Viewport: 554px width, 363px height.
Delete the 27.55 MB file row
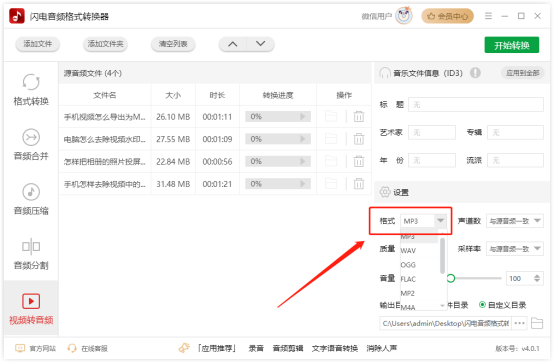click(x=359, y=139)
